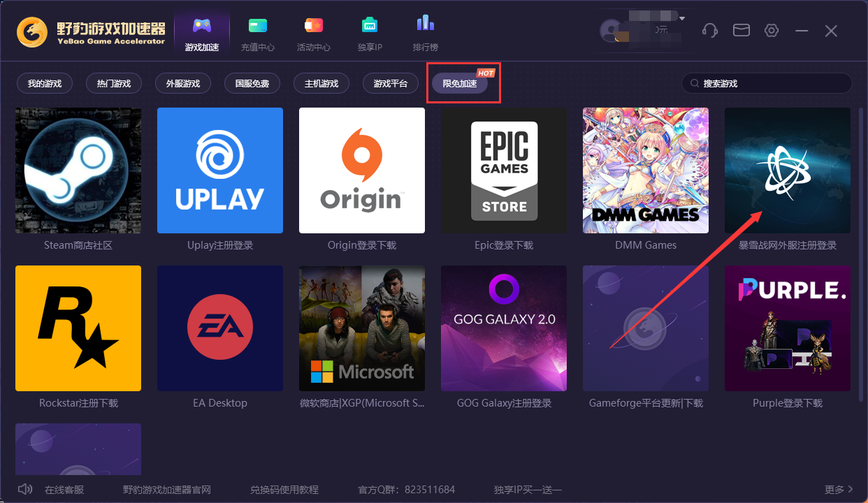The image size is (868, 503).
Task: Select the 外服游戏 category tab
Action: coord(183,84)
